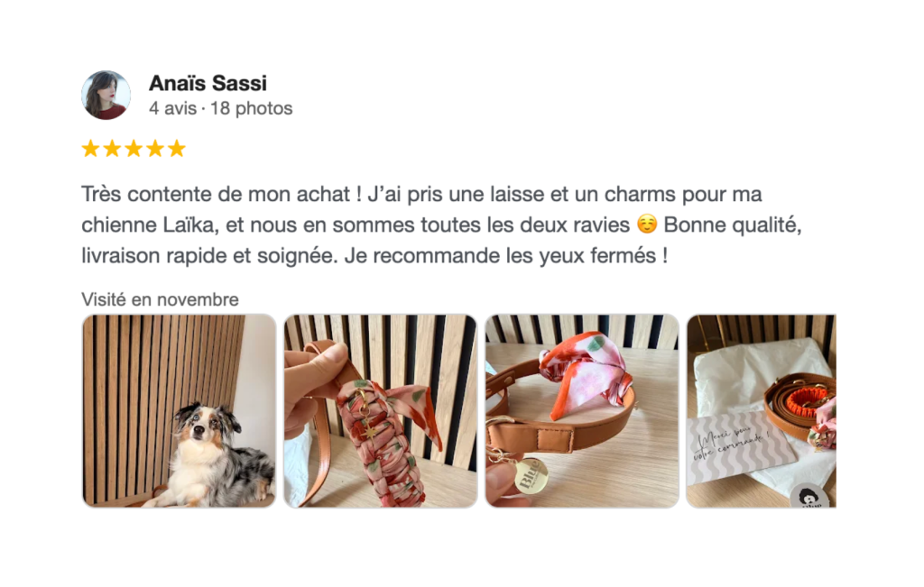Click the "Visité en novembre" label

(161, 299)
